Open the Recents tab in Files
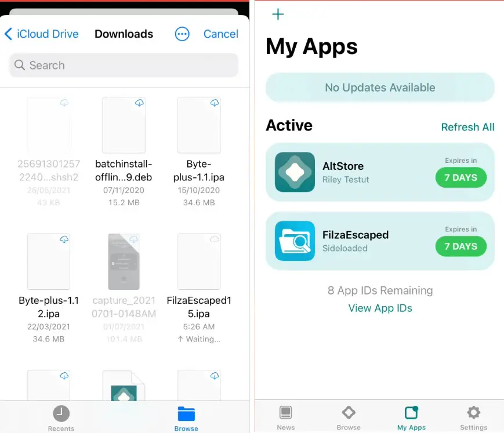504x433 pixels. pos(61,419)
